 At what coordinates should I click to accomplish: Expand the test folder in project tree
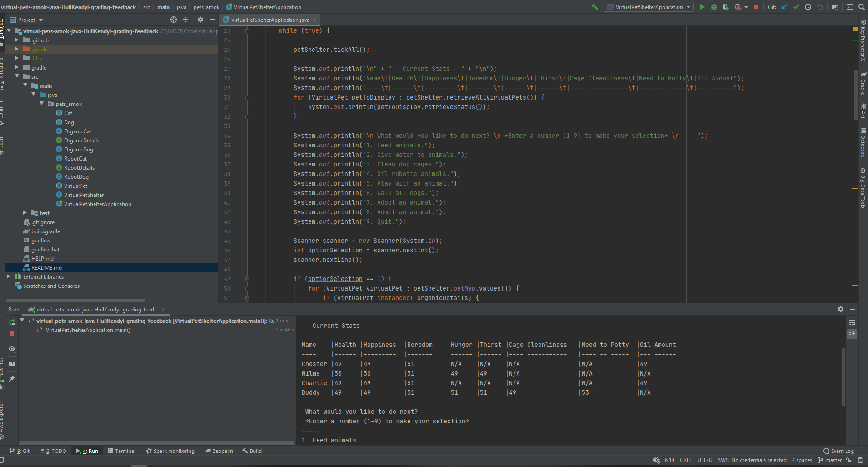coord(25,213)
